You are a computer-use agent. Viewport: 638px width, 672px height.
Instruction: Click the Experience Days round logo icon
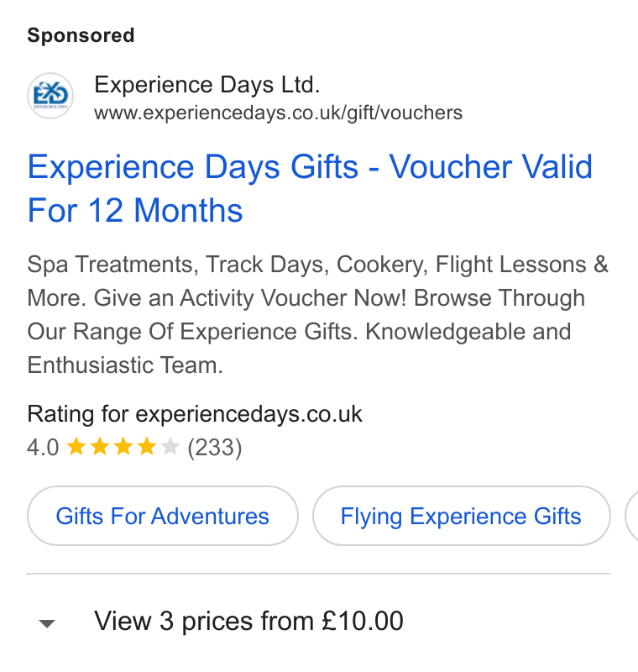(50, 96)
